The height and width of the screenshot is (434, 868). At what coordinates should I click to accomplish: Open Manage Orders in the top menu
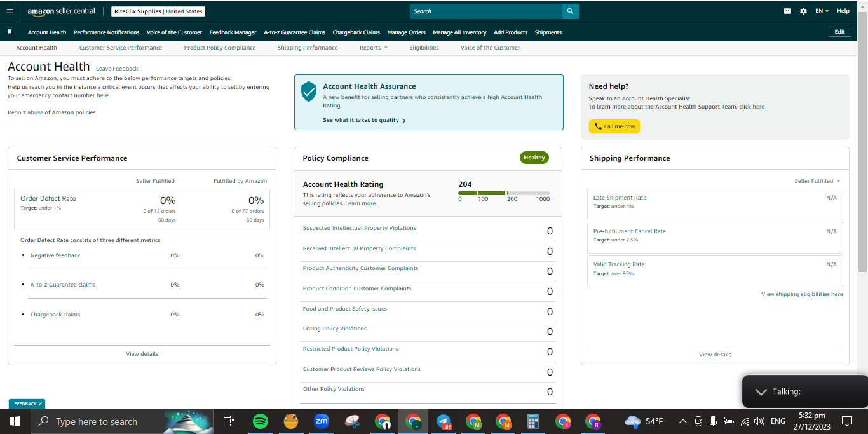[x=406, y=32]
